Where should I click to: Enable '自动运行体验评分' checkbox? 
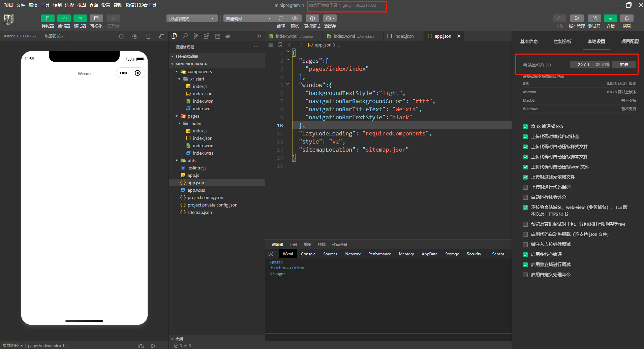[525, 197]
